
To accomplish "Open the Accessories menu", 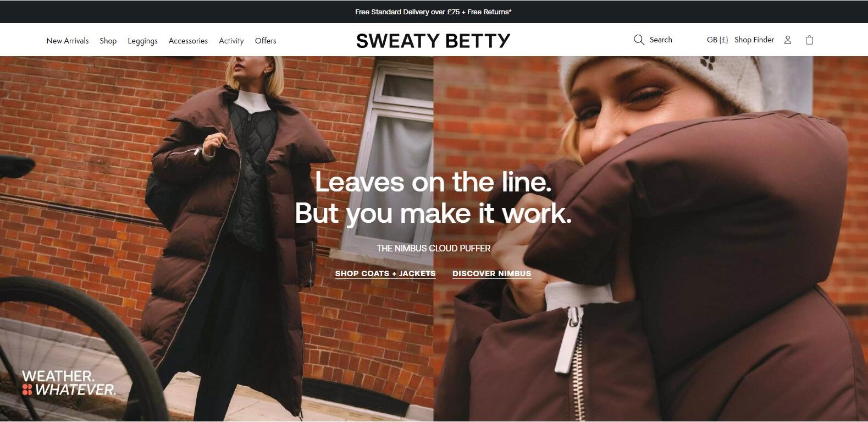I will 188,41.
